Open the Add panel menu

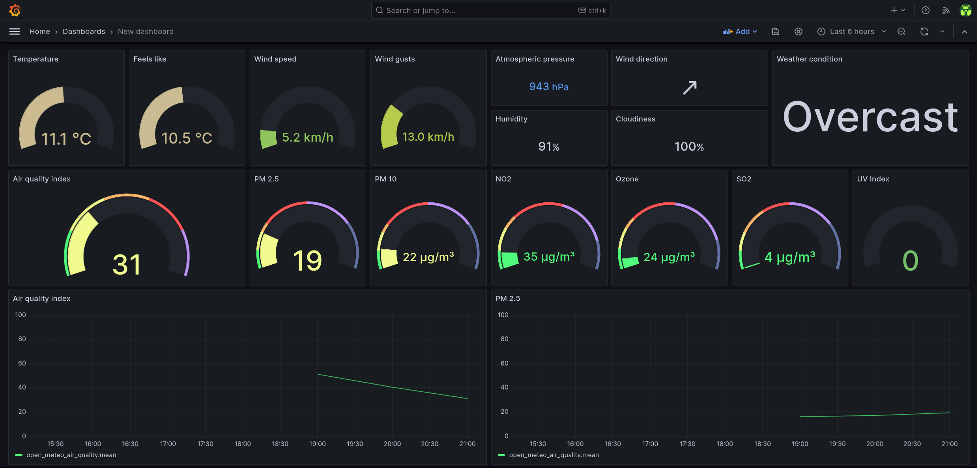pos(740,31)
